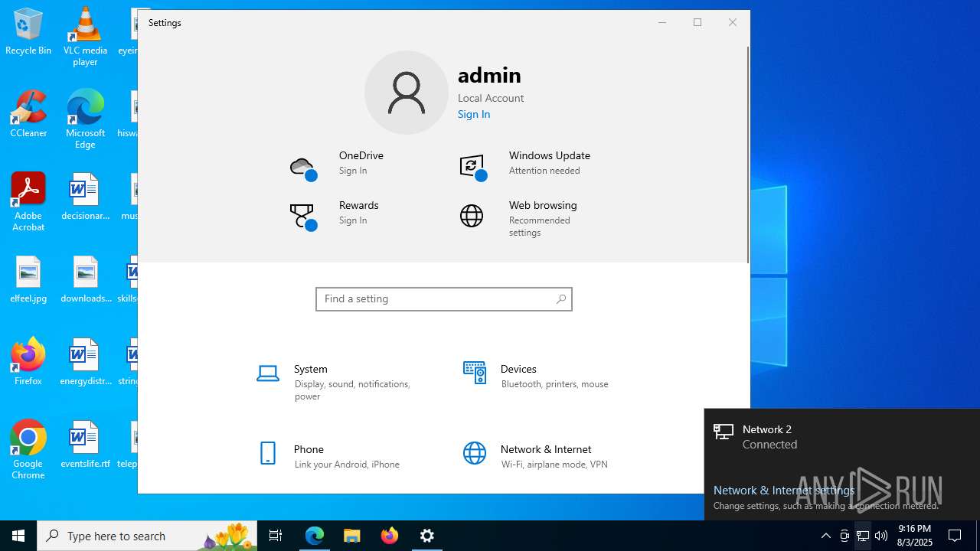Click the Find a setting search box
The height and width of the screenshot is (551, 980).
(x=444, y=299)
